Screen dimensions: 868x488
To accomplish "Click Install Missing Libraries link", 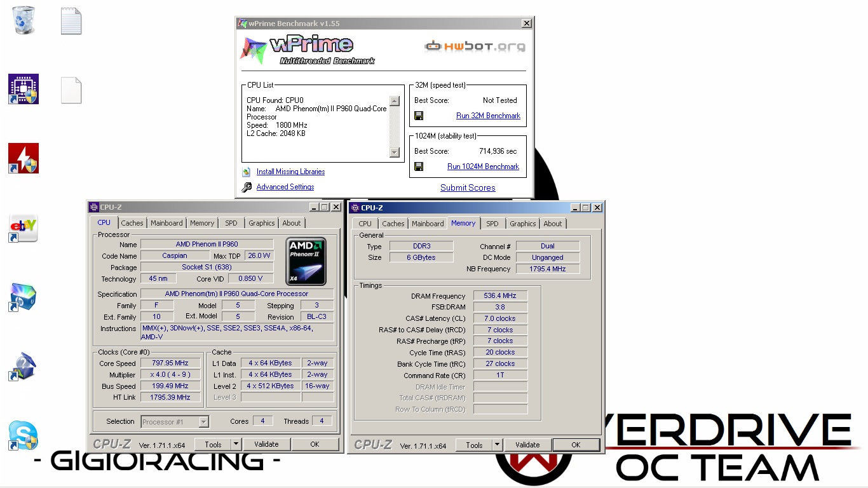I will tap(290, 172).
